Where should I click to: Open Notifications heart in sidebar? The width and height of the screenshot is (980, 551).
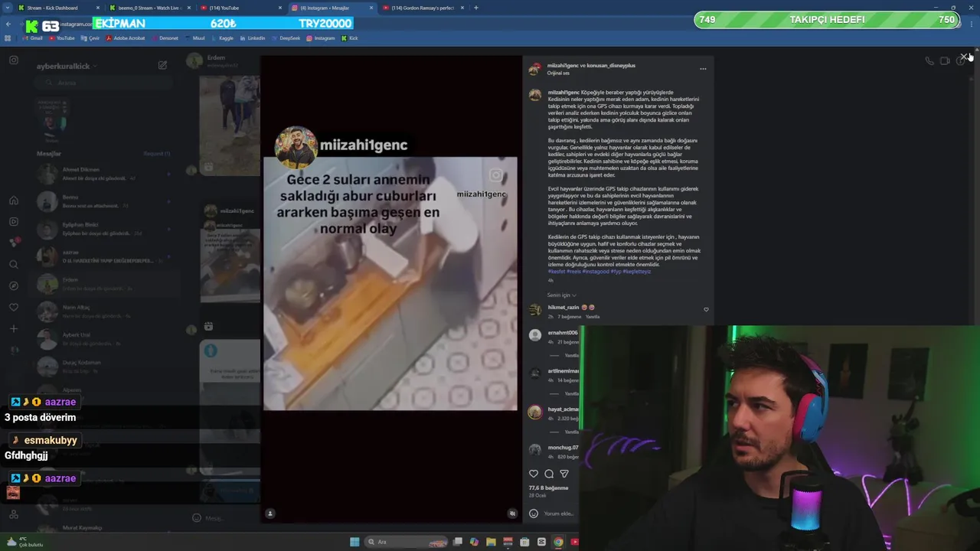click(14, 308)
